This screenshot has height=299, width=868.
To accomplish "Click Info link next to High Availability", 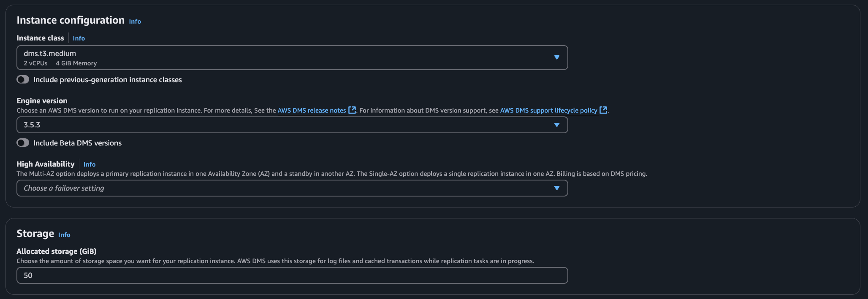I will coord(90,164).
